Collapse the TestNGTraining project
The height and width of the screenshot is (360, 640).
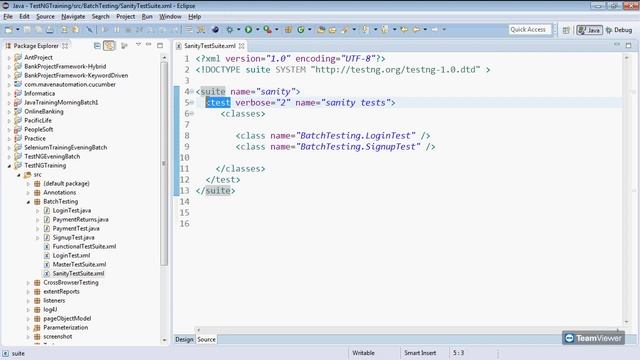9,166
